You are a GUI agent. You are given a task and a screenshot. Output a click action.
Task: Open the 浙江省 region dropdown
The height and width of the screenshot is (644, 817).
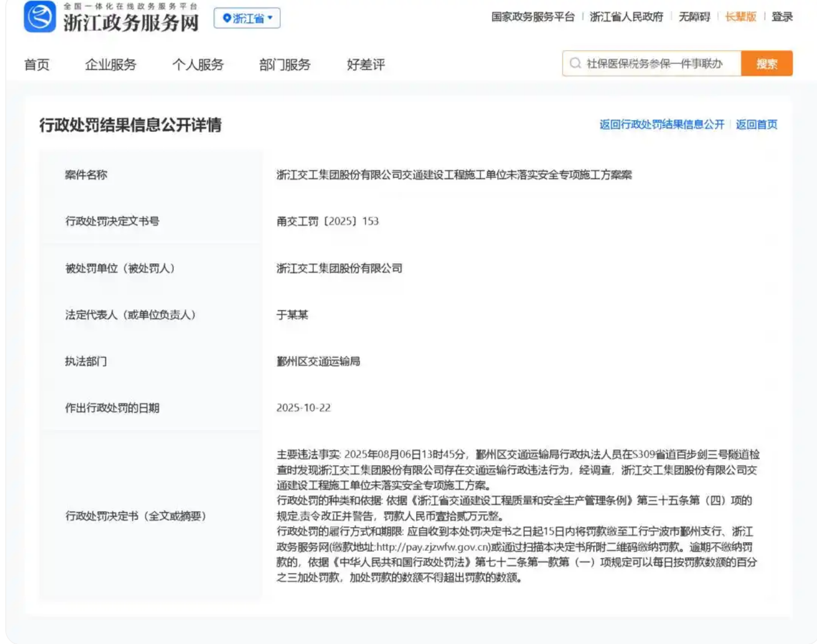point(247,18)
